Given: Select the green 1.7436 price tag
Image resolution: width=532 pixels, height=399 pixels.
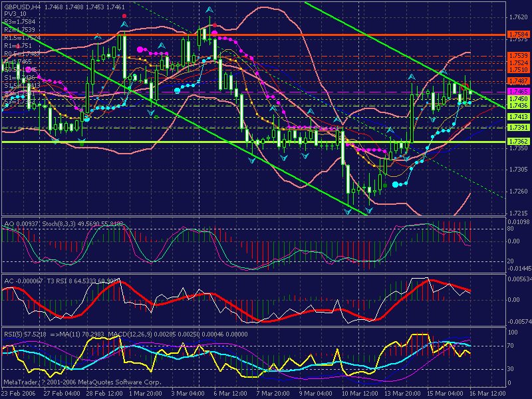Looking at the screenshot, I should 518,106.
